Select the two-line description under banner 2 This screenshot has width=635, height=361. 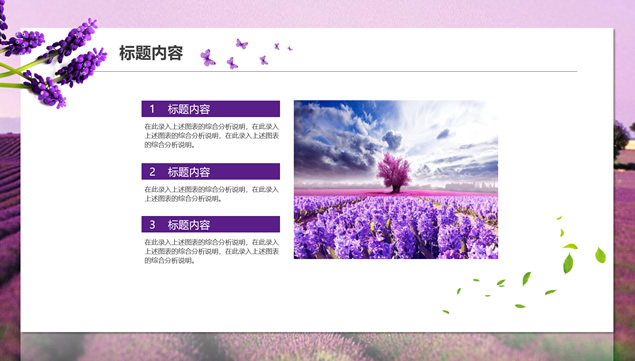[x=212, y=194]
